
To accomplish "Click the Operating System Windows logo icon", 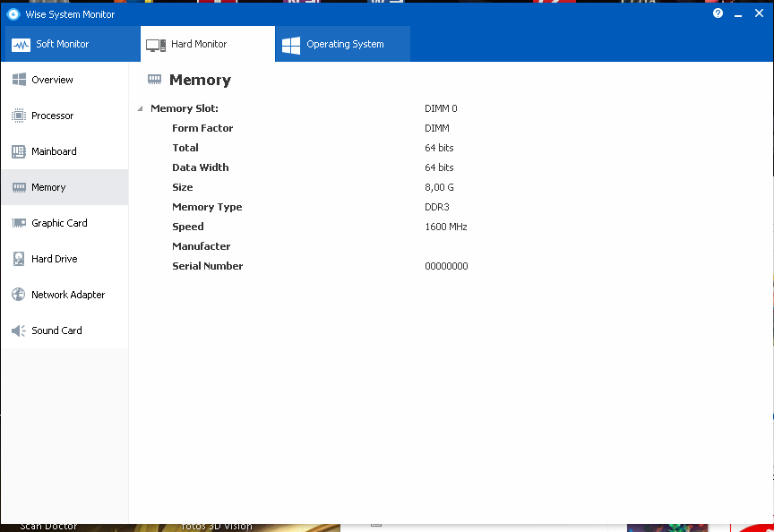I will [291, 45].
